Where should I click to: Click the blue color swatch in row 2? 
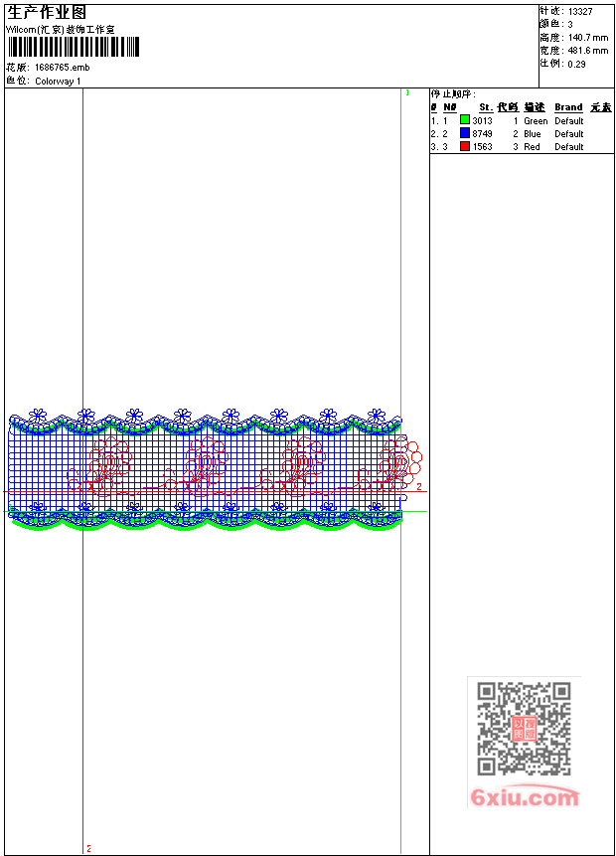[x=465, y=133]
